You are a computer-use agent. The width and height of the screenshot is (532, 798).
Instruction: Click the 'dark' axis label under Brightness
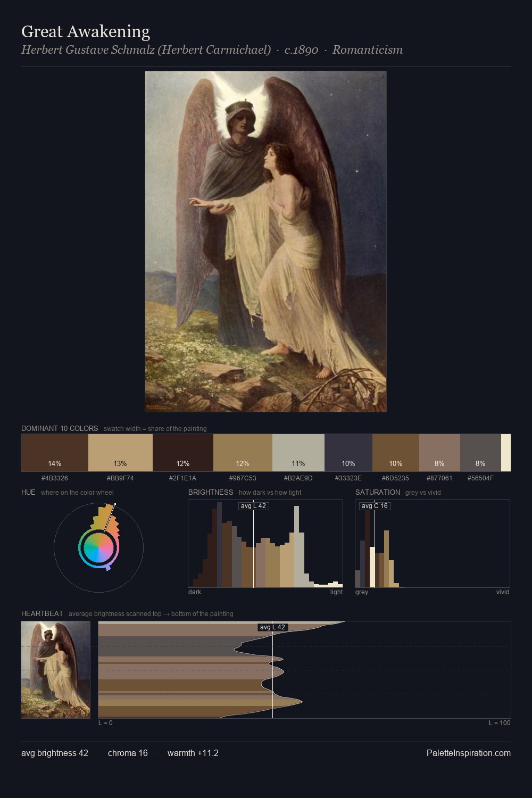tap(195, 592)
